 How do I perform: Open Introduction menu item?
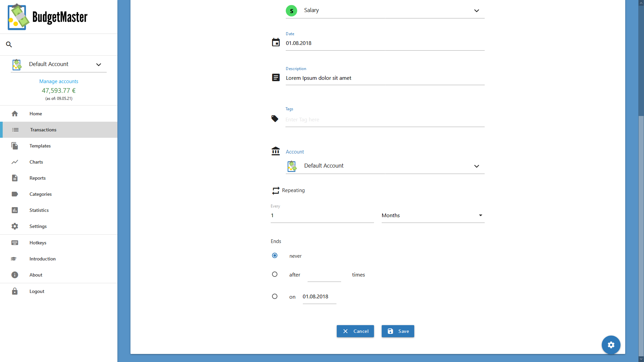(59, 259)
